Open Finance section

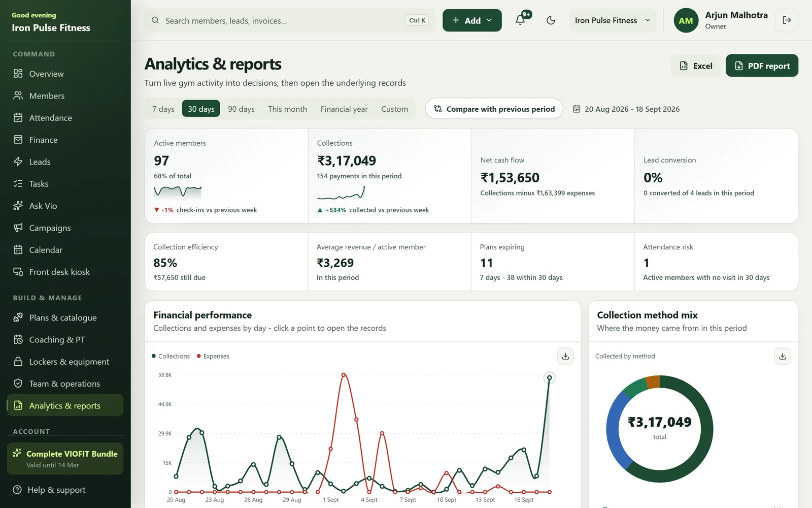coord(65,140)
